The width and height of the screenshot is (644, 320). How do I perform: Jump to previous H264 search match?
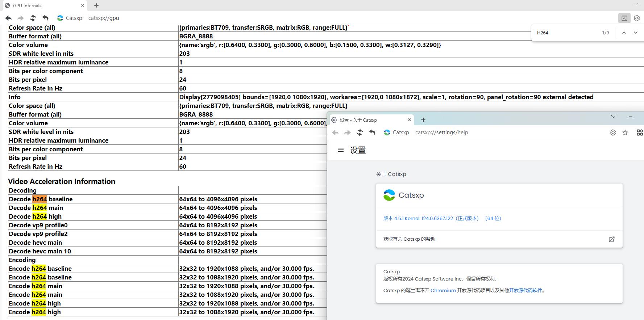click(x=624, y=33)
